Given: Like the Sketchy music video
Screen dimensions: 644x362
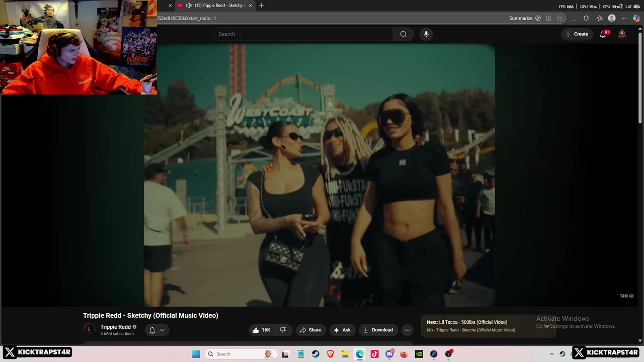Looking at the screenshot, I should click(261, 330).
